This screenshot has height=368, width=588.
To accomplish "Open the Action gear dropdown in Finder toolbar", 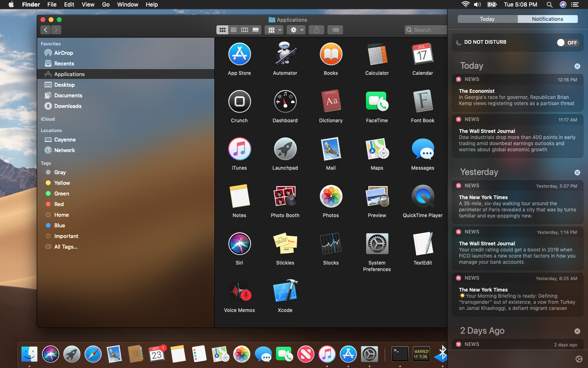I will [x=296, y=30].
